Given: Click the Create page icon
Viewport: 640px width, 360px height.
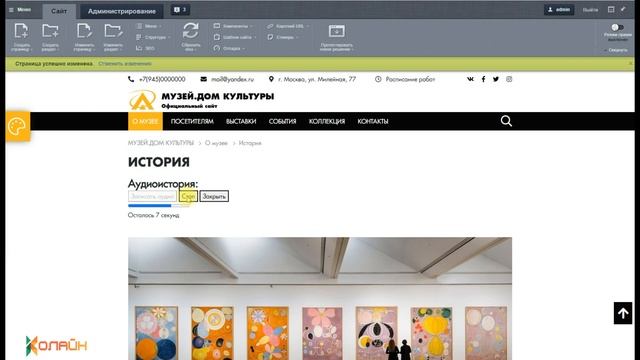Looking at the screenshot, I should point(21,31).
